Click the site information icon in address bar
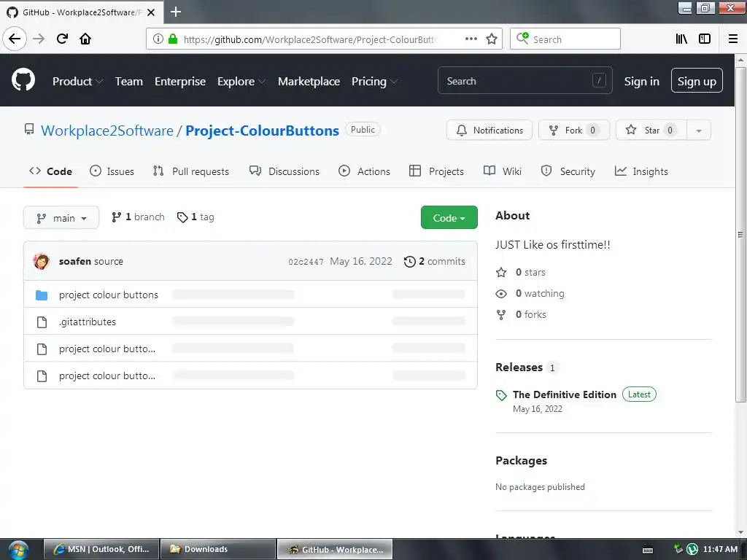The height and width of the screenshot is (560, 747). click(x=158, y=39)
